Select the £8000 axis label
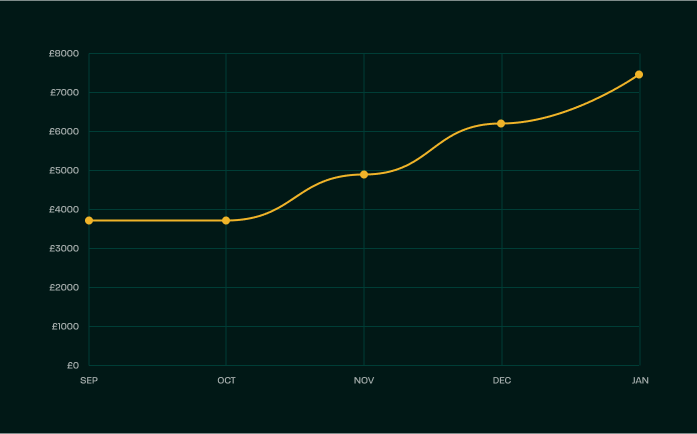 pyautogui.click(x=64, y=54)
